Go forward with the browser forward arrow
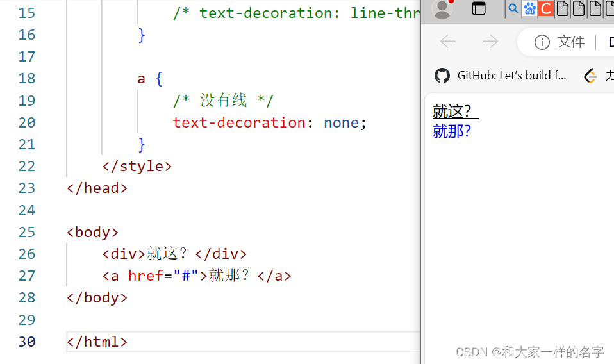 [490, 42]
